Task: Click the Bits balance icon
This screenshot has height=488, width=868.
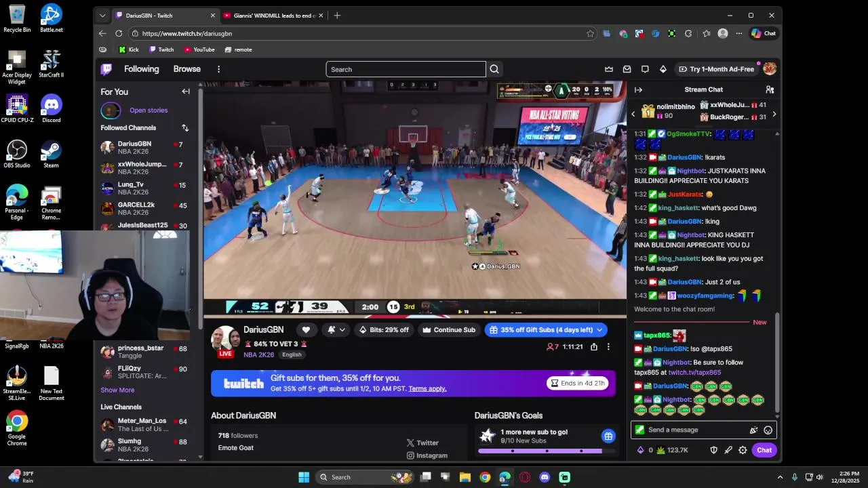Action: coord(645,450)
